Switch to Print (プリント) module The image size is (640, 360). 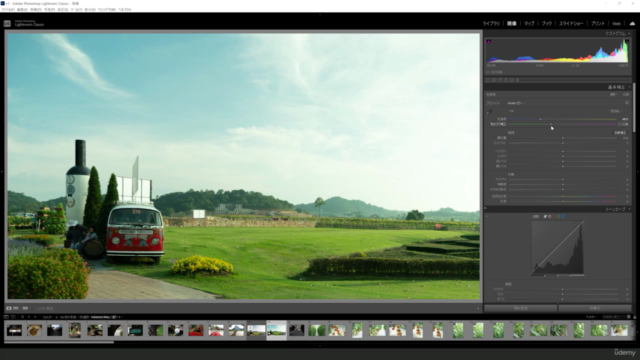pos(598,24)
